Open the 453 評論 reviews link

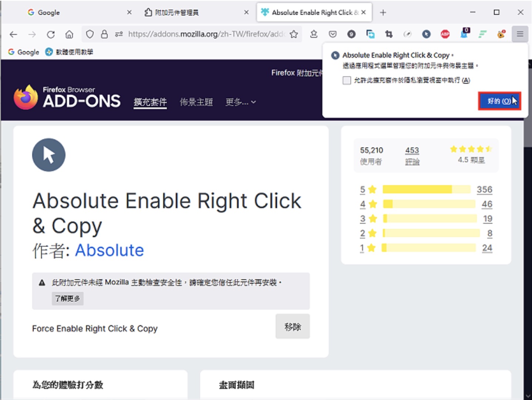(x=412, y=156)
